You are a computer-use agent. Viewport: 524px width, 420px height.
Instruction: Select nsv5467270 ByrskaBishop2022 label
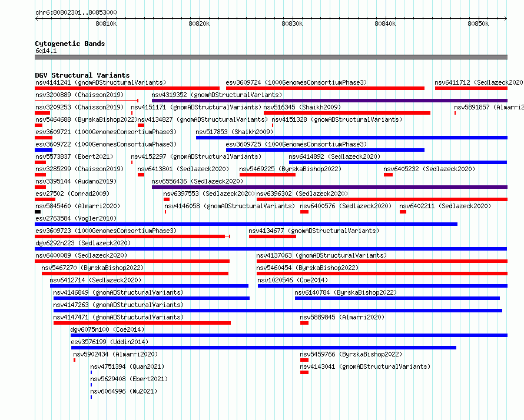click(x=92, y=268)
